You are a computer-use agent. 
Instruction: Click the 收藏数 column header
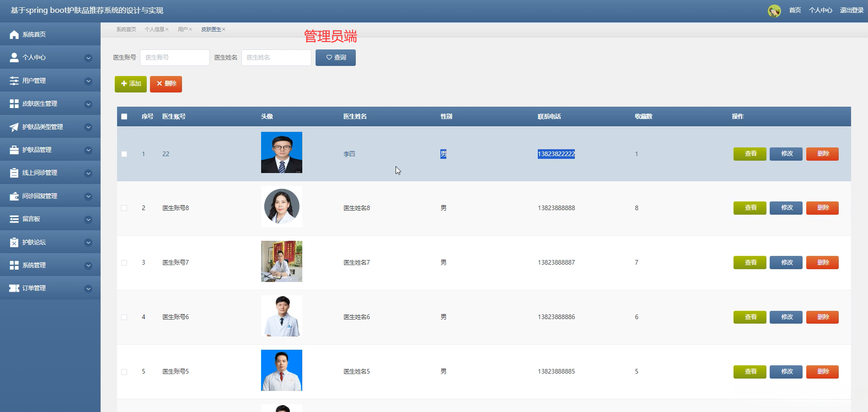[643, 117]
